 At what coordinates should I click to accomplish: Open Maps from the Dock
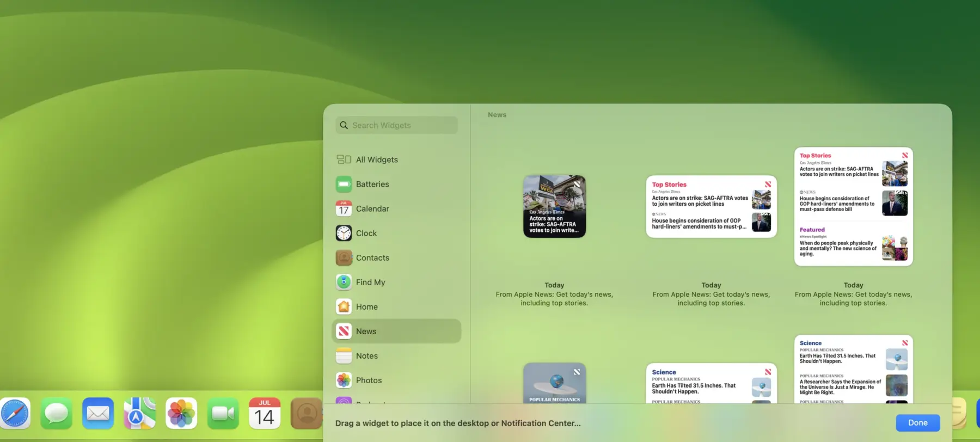pos(139,414)
